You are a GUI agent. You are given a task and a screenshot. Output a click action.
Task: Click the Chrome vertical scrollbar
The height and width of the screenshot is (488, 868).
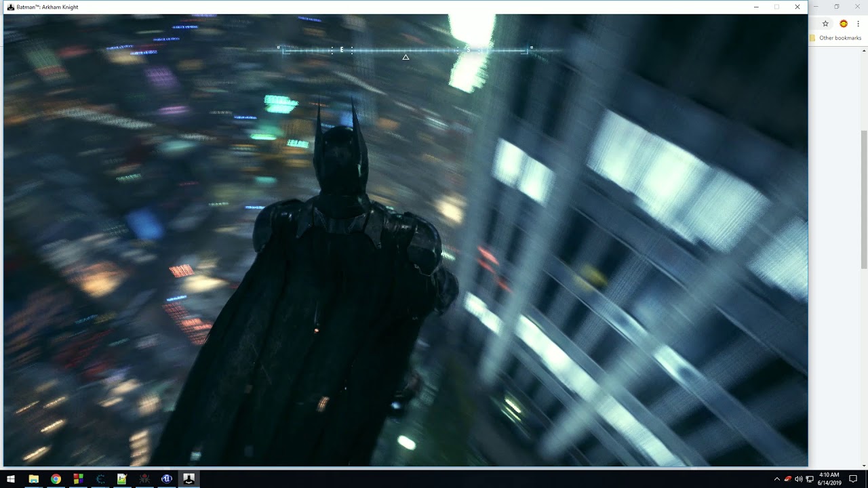(864, 199)
